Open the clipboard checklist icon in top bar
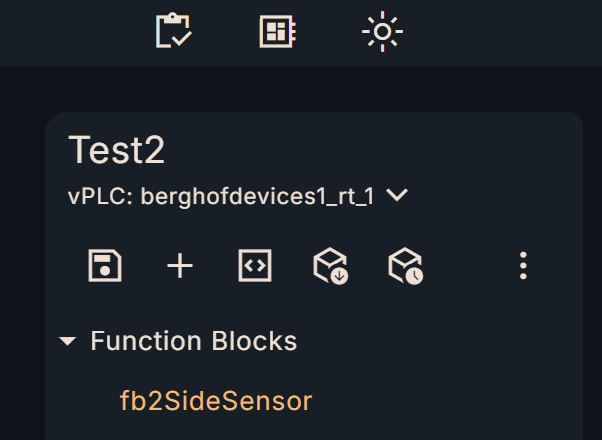Image resolution: width=602 pixels, height=440 pixels. click(173, 32)
